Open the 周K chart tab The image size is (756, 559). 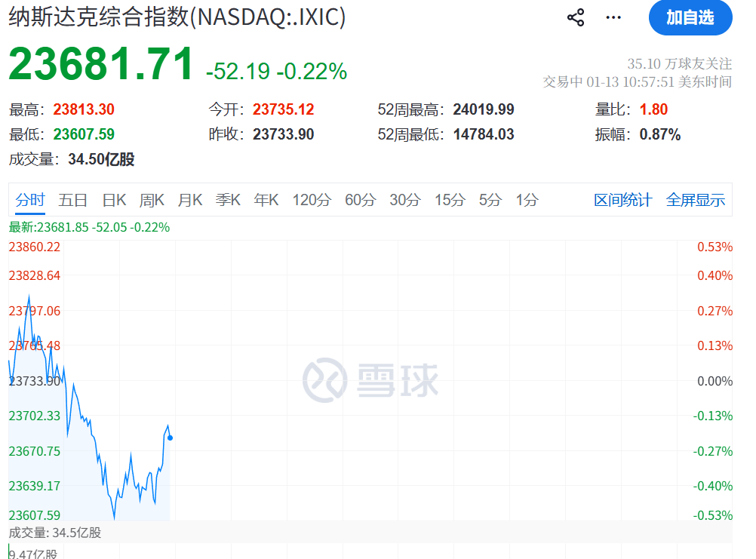(152, 199)
